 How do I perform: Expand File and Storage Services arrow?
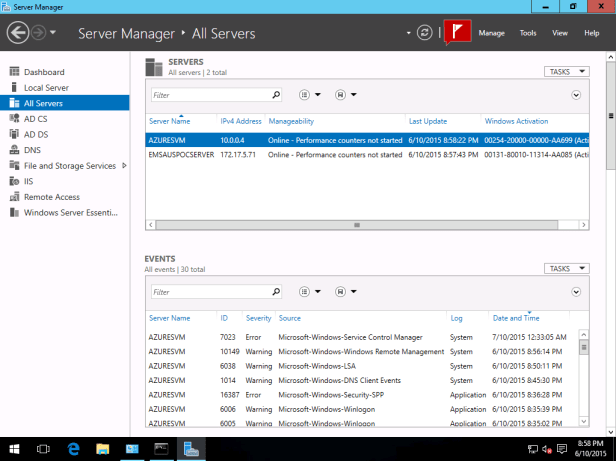click(124, 165)
